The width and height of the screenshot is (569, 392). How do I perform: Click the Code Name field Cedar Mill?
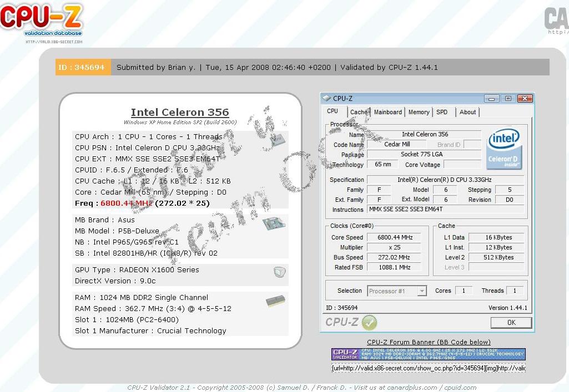(396, 144)
